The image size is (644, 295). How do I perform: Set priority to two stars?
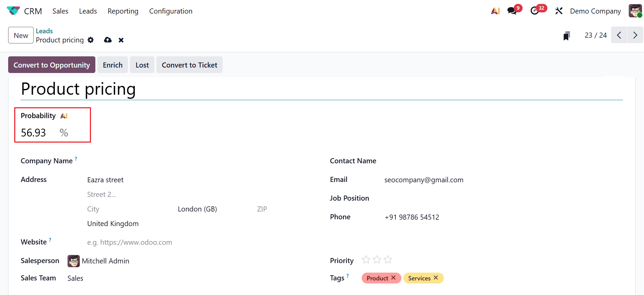coord(377,260)
